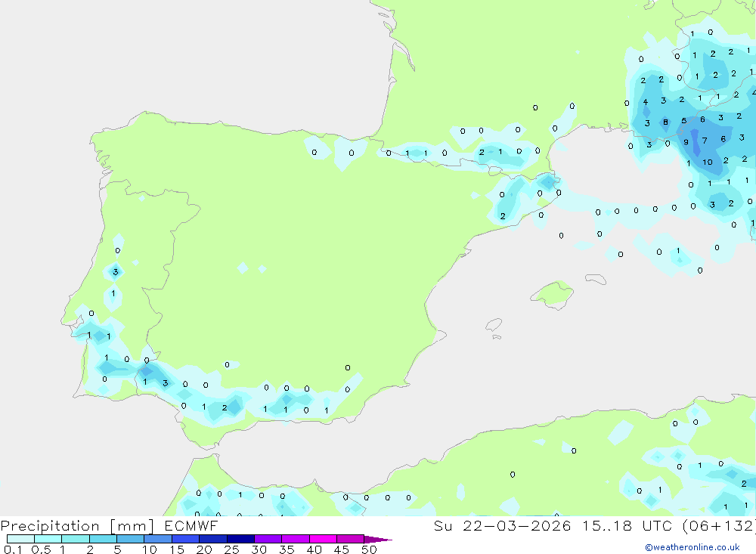Click the map precipitation value '7'
Screen dimensions: 756x554
705,141
